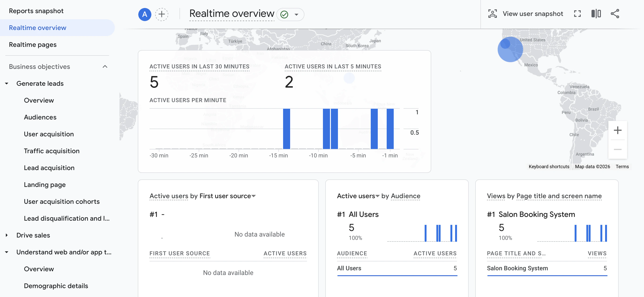
Task: Collapse the Business objectives section
Action: [x=105, y=67]
